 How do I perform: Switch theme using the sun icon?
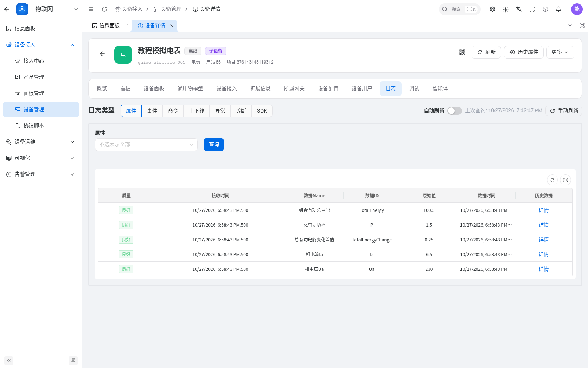click(x=506, y=9)
